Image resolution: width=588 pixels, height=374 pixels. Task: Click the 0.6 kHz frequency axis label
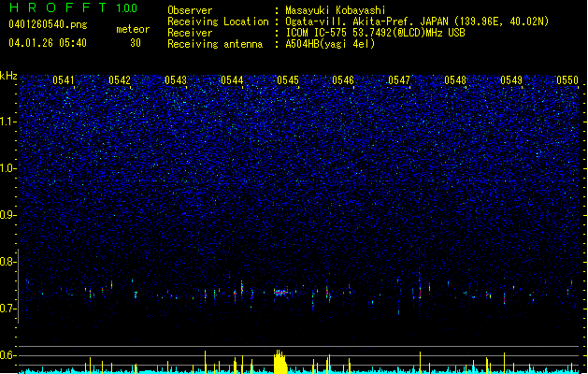pyautogui.click(x=8, y=355)
